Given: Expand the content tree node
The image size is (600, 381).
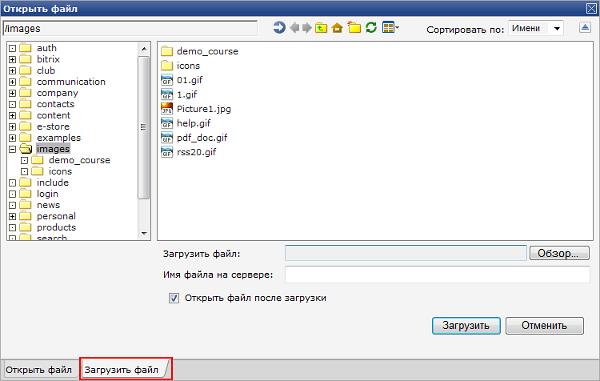Looking at the screenshot, I should pos(12,116).
